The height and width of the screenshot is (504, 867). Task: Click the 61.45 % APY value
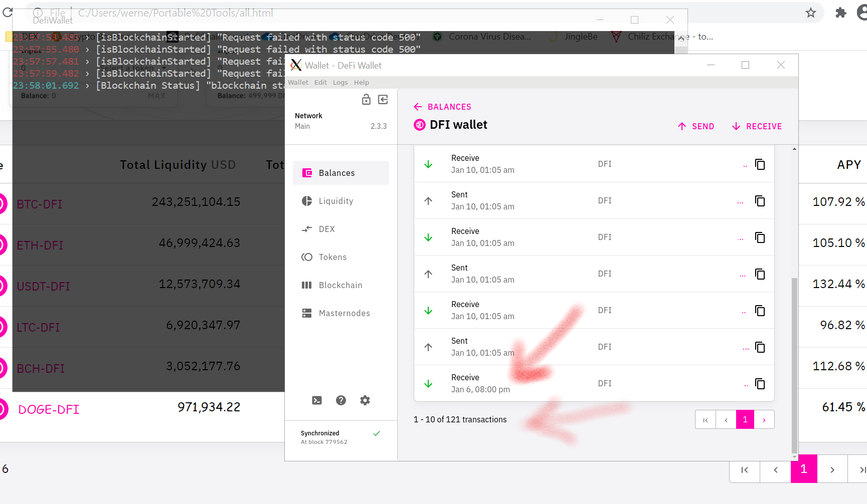[x=843, y=407]
